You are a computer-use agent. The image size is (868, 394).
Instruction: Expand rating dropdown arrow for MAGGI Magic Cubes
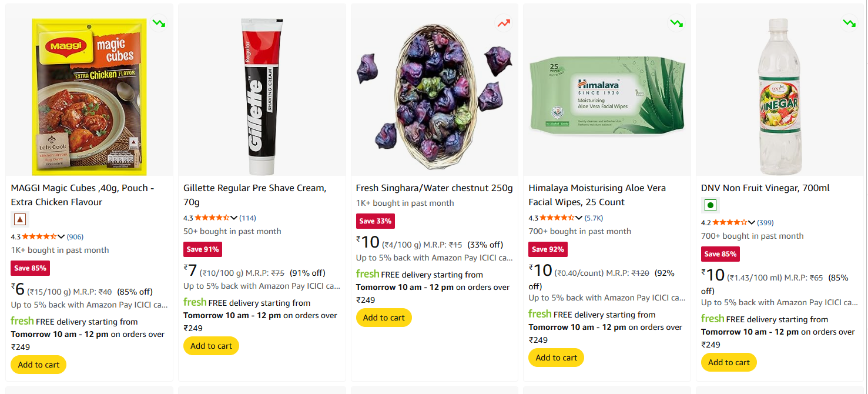click(61, 237)
